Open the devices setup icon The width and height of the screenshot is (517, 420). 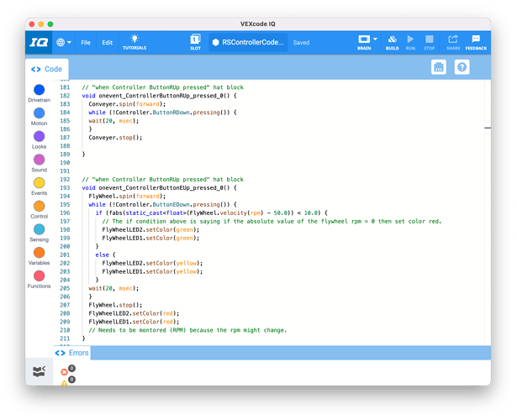[x=439, y=67]
